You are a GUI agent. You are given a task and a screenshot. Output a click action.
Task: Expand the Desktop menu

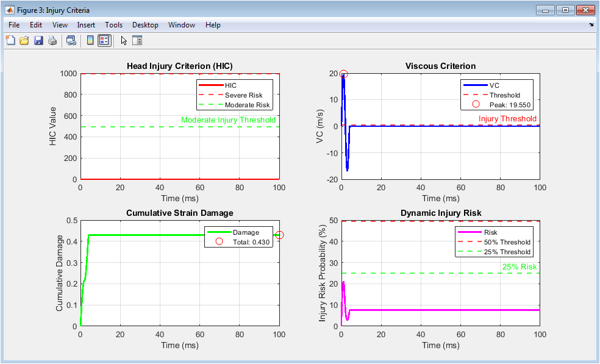tap(145, 25)
